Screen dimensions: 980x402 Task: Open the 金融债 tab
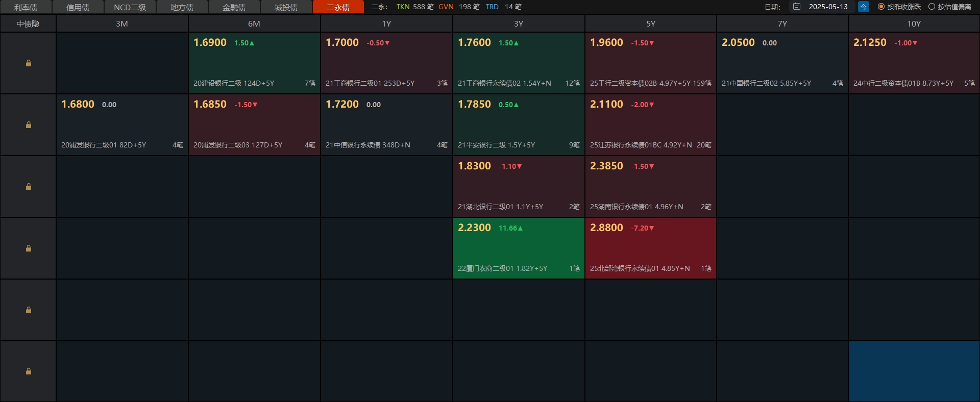[234, 7]
